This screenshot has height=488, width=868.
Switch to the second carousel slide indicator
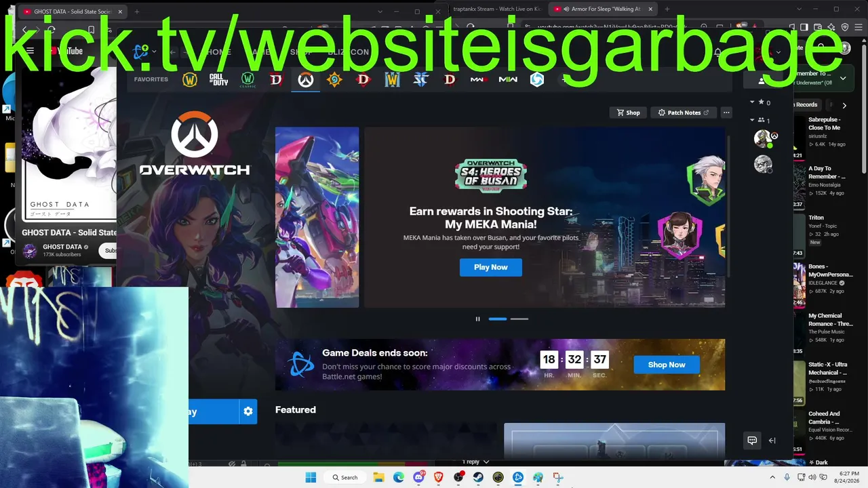pyautogui.click(x=519, y=319)
